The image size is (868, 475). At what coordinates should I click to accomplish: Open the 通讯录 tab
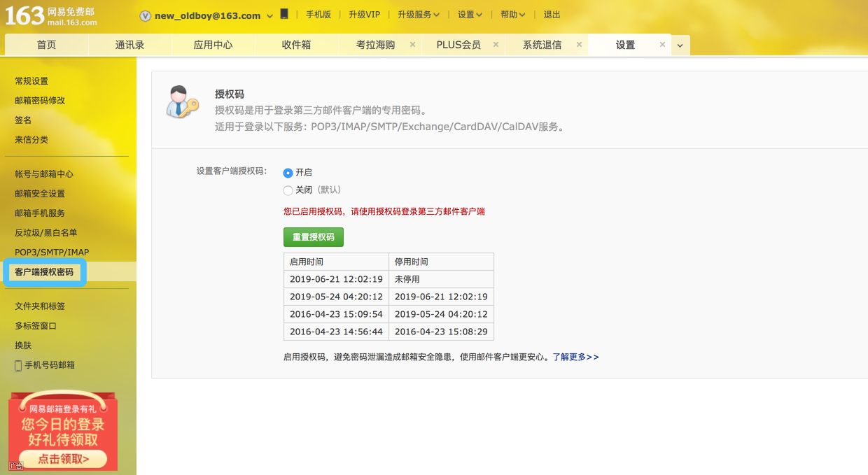click(x=129, y=43)
